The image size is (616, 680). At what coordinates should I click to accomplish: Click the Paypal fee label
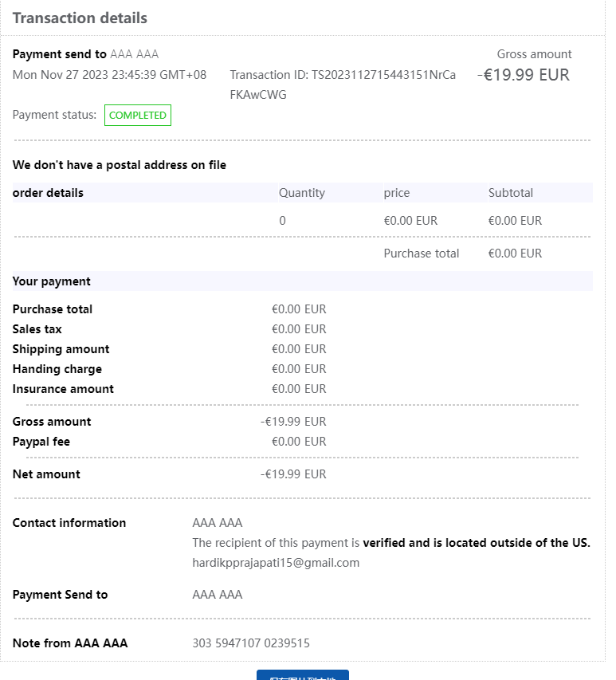tap(47, 442)
